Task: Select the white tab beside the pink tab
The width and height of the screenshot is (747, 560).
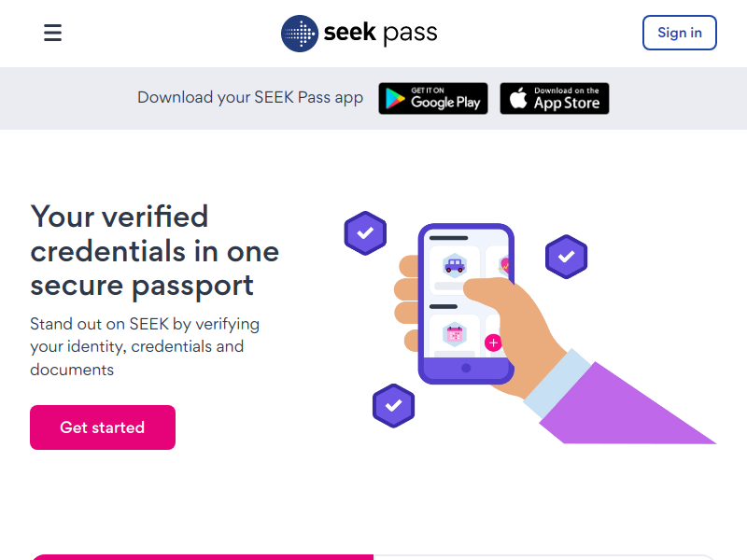Action: click(543, 557)
